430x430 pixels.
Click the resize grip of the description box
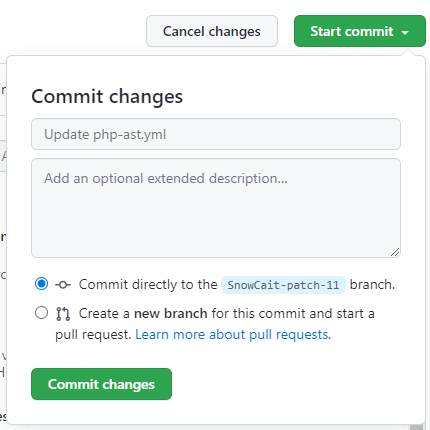(x=395, y=252)
